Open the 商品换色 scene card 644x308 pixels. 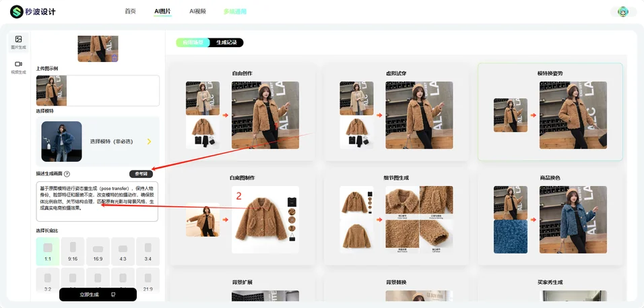[x=550, y=216]
